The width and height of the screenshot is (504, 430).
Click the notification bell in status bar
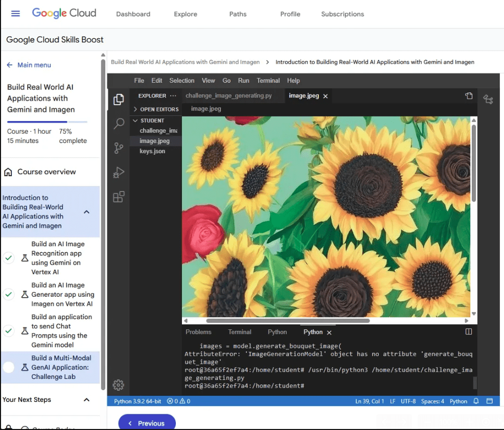tap(476, 401)
